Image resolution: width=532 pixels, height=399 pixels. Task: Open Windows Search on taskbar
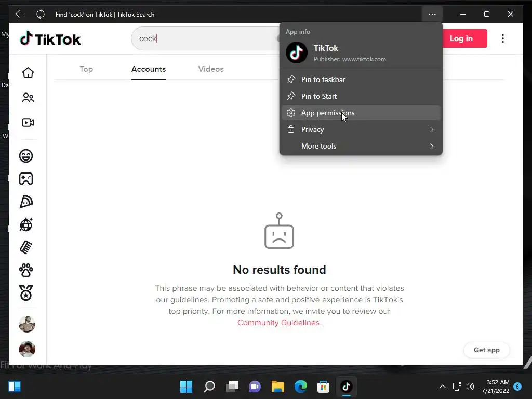pyautogui.click(x=209, y=387)
